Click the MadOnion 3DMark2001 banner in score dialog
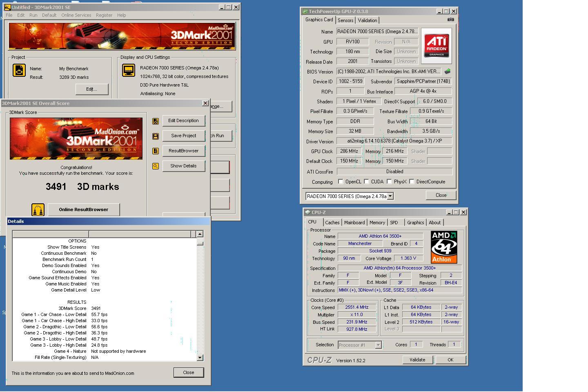The image size is (588, 392). 76,138
